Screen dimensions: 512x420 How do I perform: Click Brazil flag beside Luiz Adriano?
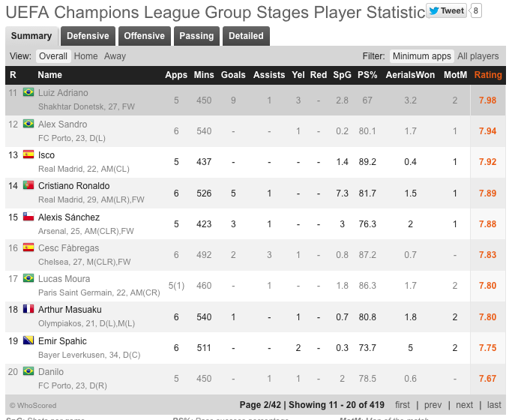tap(28, 93)
